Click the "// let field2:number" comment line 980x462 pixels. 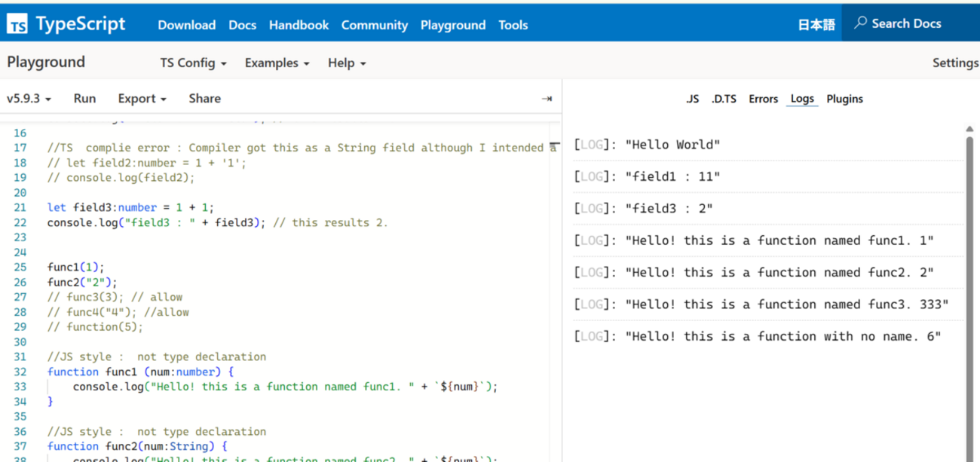[146, 163]
